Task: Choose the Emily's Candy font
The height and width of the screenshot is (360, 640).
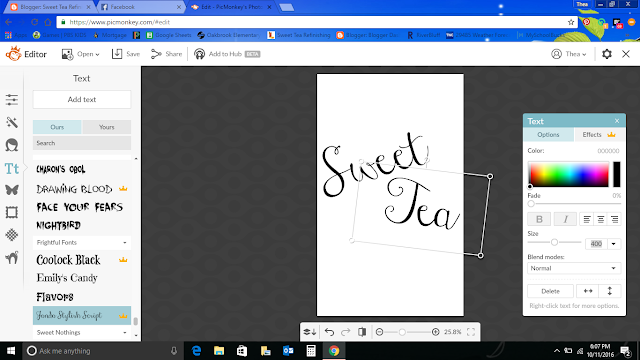Action: [x=67, y=278]
